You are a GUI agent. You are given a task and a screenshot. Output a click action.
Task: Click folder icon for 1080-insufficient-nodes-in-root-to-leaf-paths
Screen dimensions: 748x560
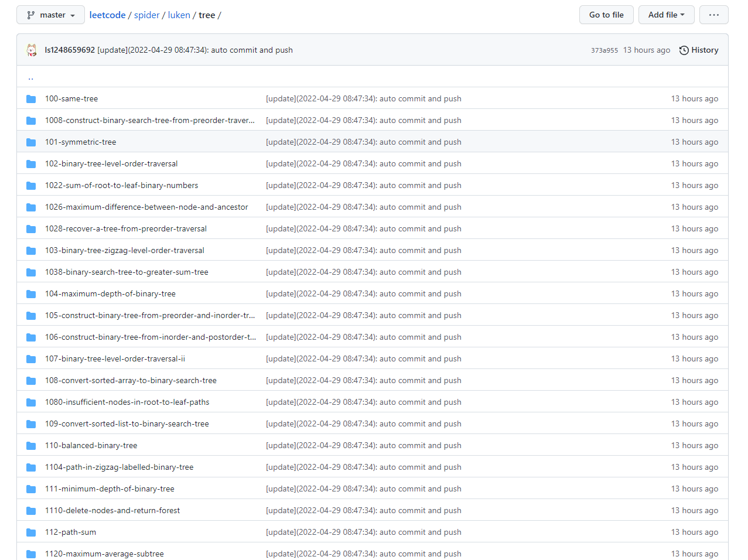click(31, 402)
